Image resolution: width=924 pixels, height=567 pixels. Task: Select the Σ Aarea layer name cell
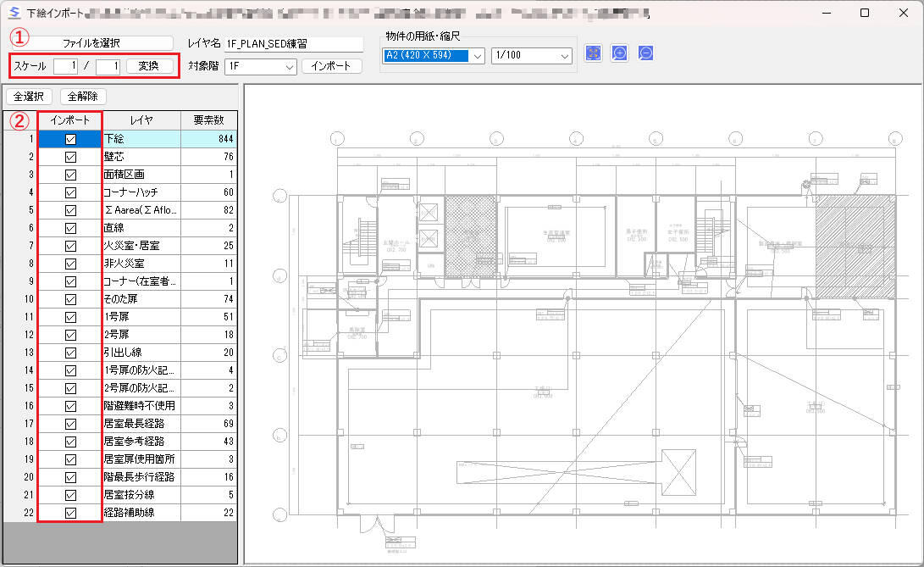point(141,210)
